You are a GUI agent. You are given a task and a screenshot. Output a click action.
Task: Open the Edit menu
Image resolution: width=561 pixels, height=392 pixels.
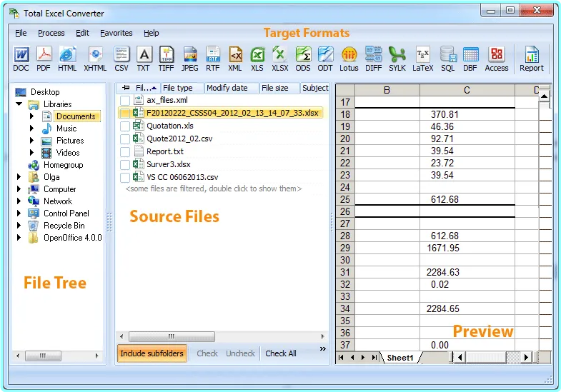pyautogui.click(x=82, y=33)
